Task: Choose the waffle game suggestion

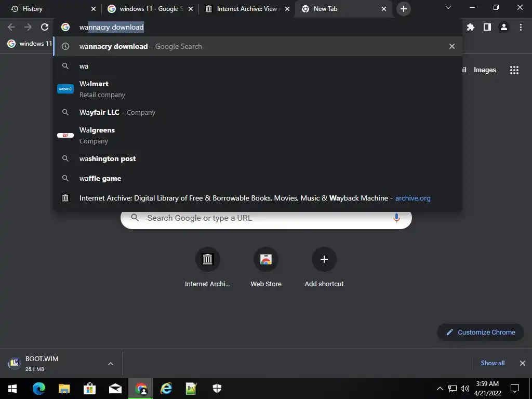Action: click(x=258, y=178)
